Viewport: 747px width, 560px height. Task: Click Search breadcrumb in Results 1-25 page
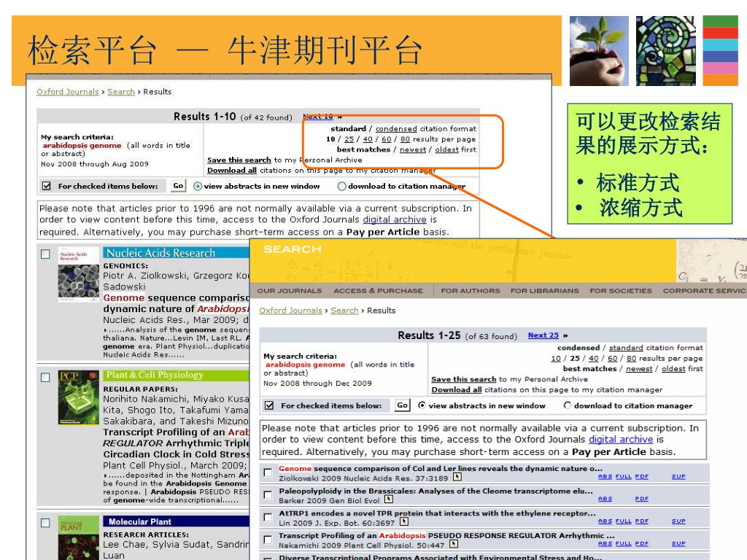click(344, 311)
